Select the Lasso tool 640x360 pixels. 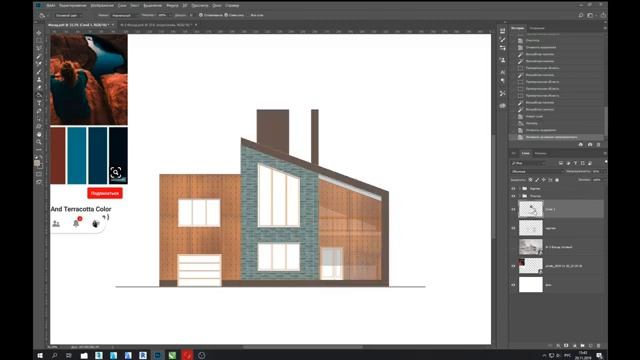(x=39, y=48)
